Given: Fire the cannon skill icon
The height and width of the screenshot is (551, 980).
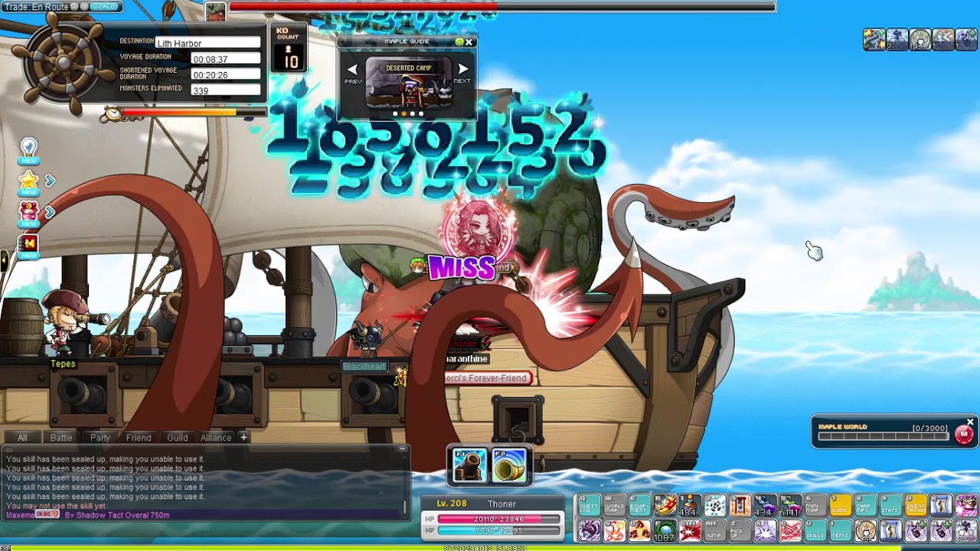Looking at the screenshot, I should (469, 465).
